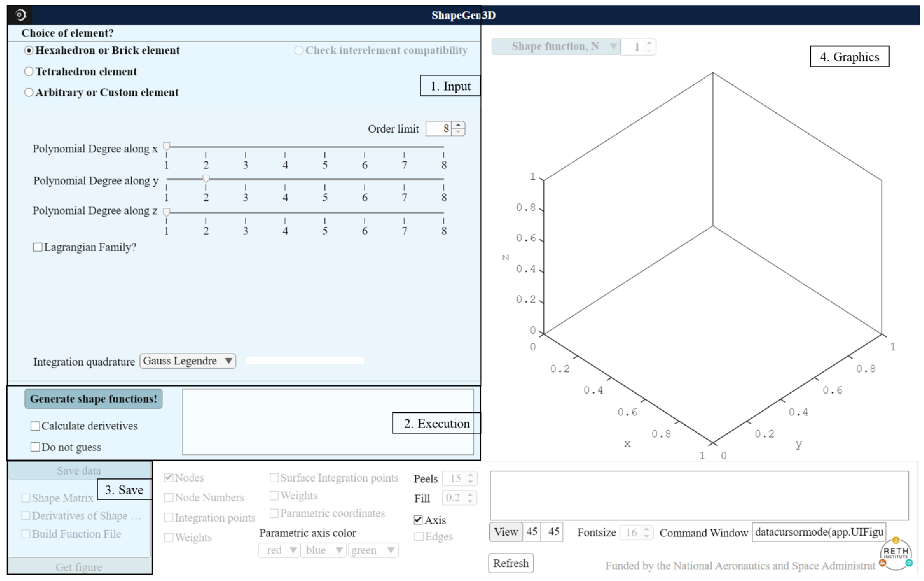Select Arbitrary or Custom element option
The image size is (924, 581).
[29, 92]
